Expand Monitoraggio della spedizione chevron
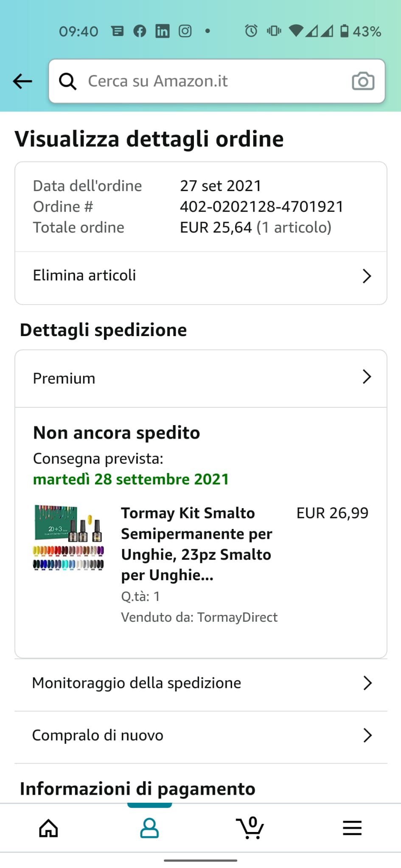 point(367,683)
